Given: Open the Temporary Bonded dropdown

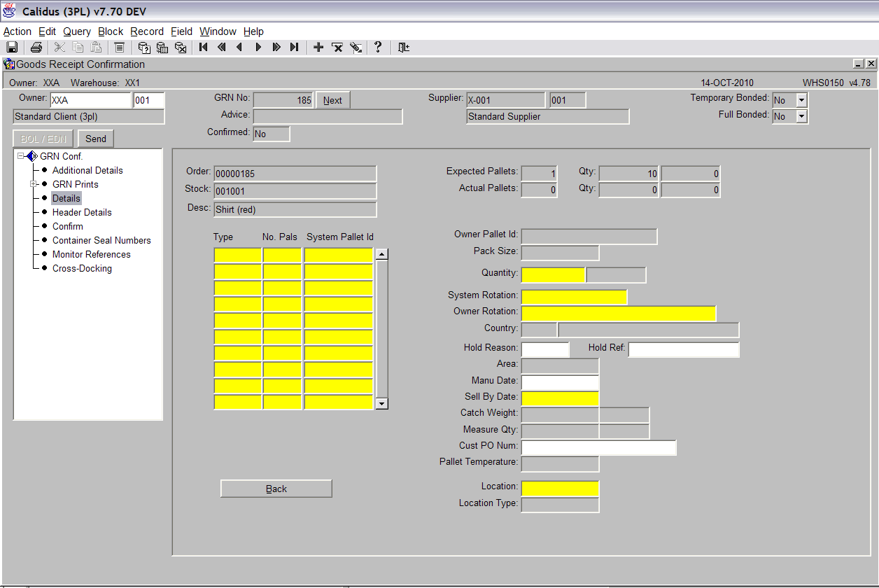Looking at the screenshot, I should (x=802, y=101).
